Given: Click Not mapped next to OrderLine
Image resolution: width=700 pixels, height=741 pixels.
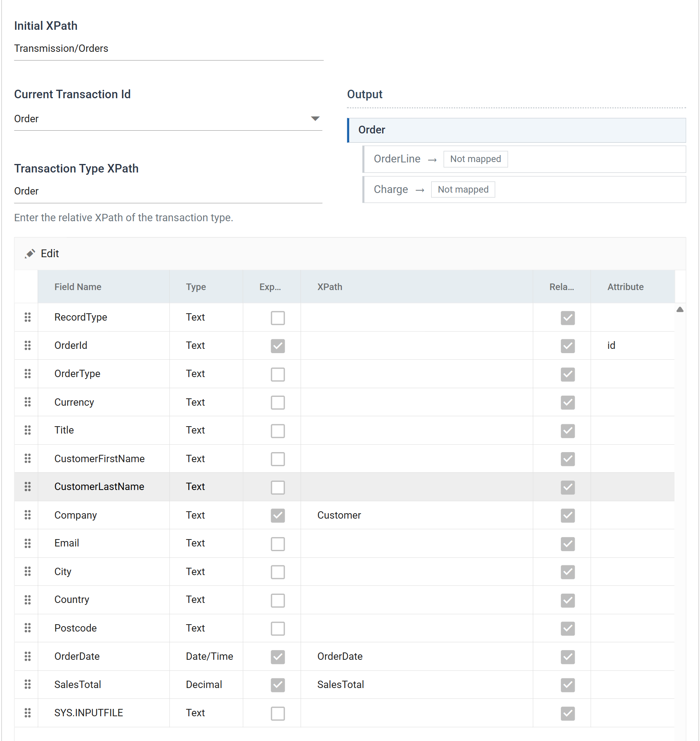Looking at the screenshot, I should coord(475,159).
